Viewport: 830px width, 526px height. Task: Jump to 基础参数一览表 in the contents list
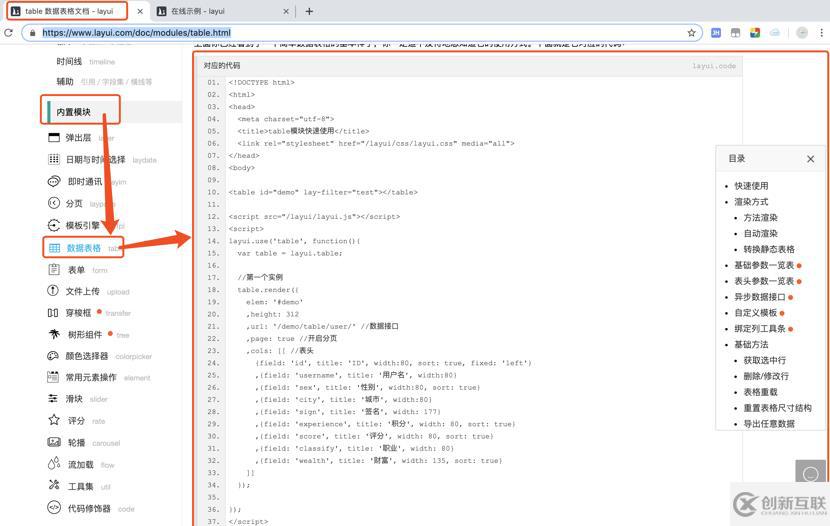(x=764, y=265)
